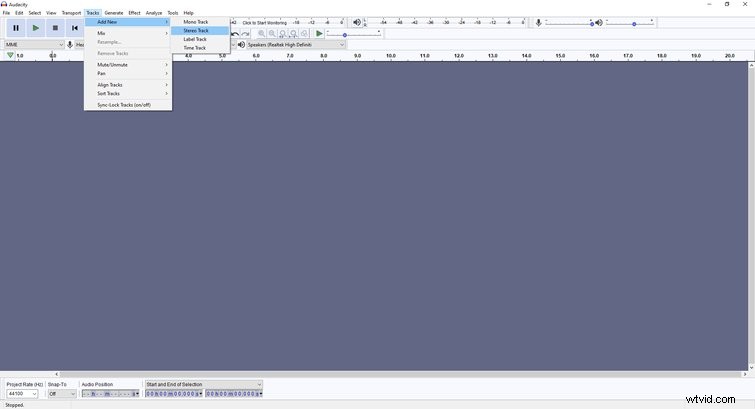Image resolution: width=755 pixels, height=409 pixels.
Task: Open the Transport menu
Action: pyautogui.click(x=71, y=13)
